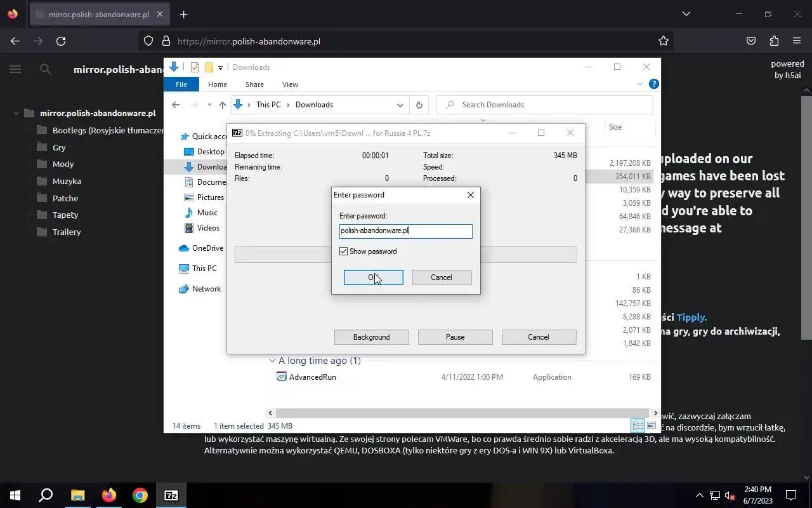This screenshot has height=508, width=812.
Task: Open the website hamburger menu icon
Action: tap(15, 69)
